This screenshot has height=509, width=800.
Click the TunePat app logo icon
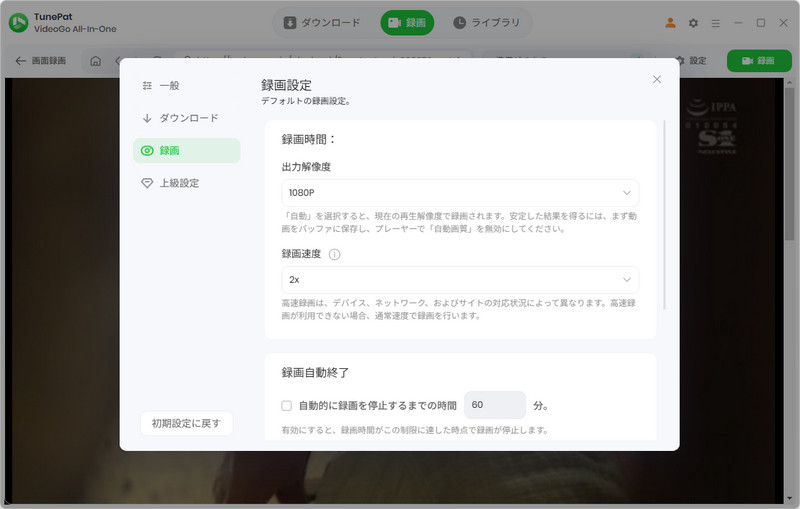(x=19, y=22)
